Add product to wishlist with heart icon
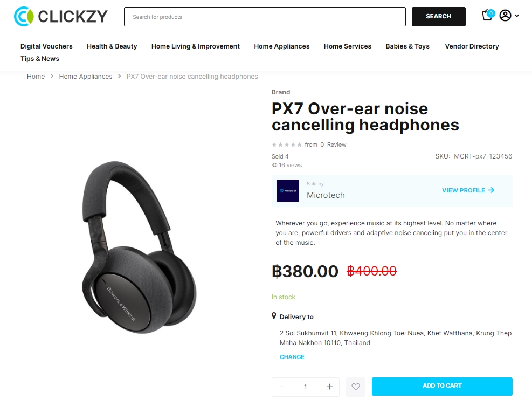Viewport: 532px width, 406px height. point(356,387)
